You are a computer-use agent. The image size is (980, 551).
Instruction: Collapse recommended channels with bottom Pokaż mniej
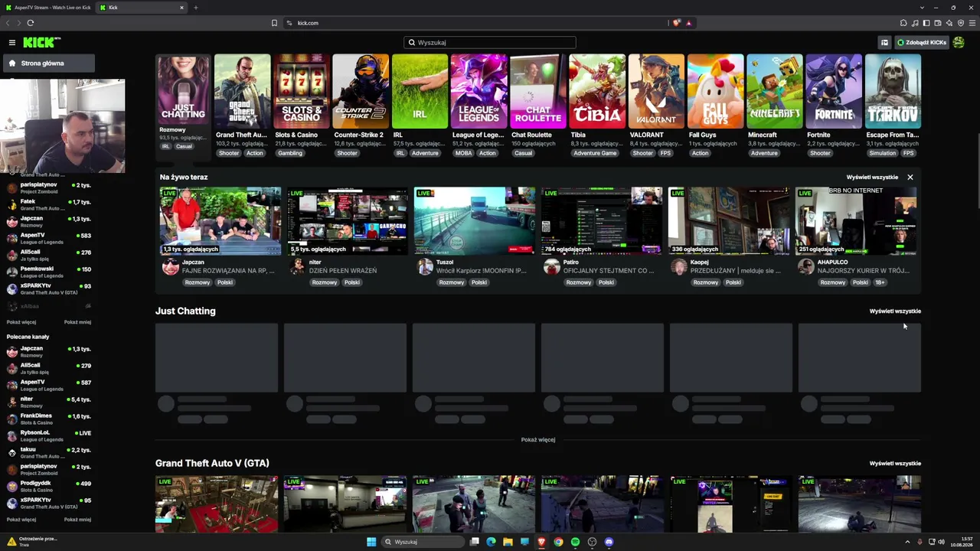click(x=77, y=520)
